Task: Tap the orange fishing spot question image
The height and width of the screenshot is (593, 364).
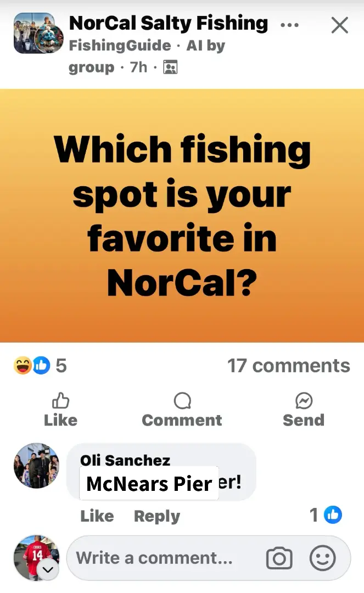Action: click(x=182, y=215)
